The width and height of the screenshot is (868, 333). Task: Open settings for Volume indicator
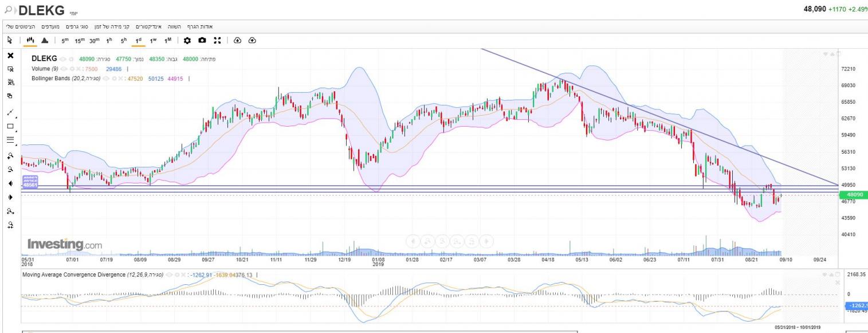(71, 69)
